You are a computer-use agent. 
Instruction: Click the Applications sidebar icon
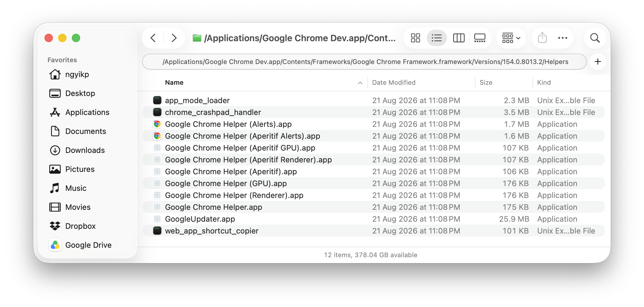[x=55, y=112]
